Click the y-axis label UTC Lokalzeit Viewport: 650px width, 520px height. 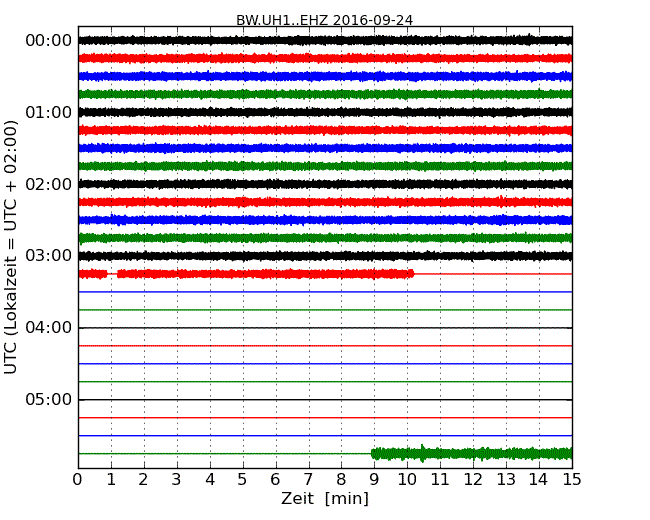point(12,247)
